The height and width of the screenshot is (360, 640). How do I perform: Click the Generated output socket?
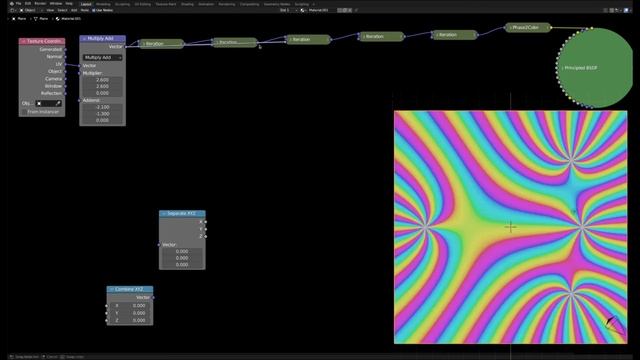65,49
